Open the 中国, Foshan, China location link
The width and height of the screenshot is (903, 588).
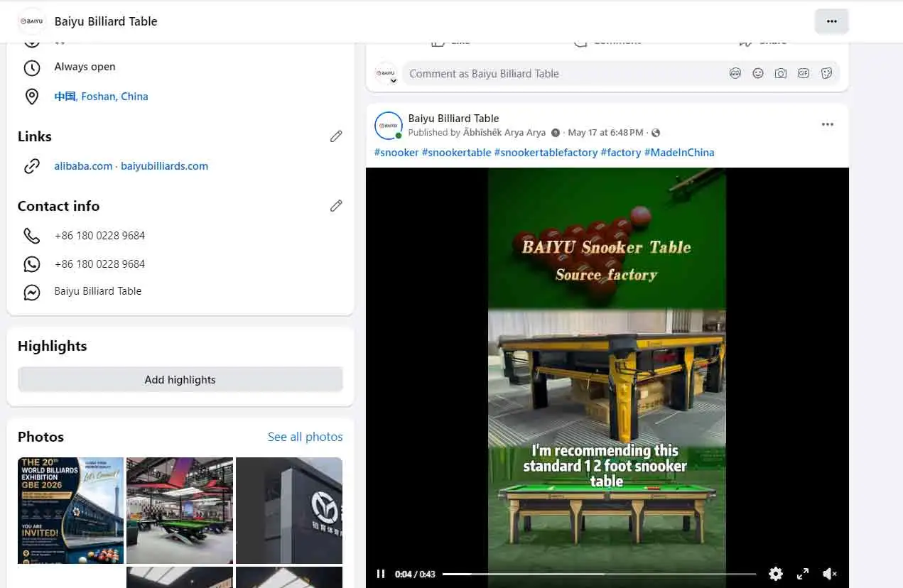(101, 97)
